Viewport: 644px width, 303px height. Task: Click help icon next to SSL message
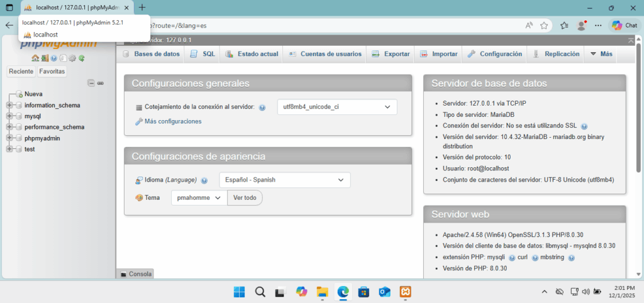point(584,126)
